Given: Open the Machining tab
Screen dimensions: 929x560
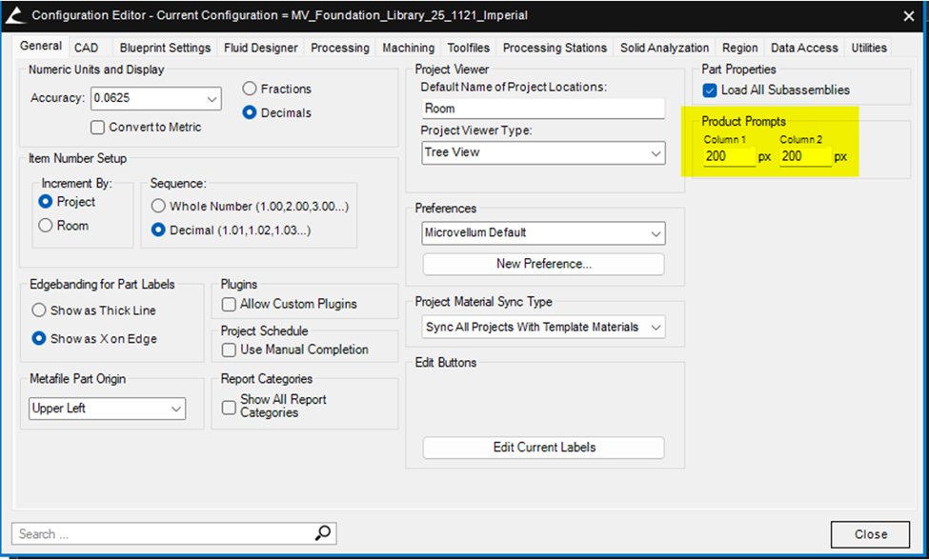Looking at the screenshot, I should pos(408,48).
